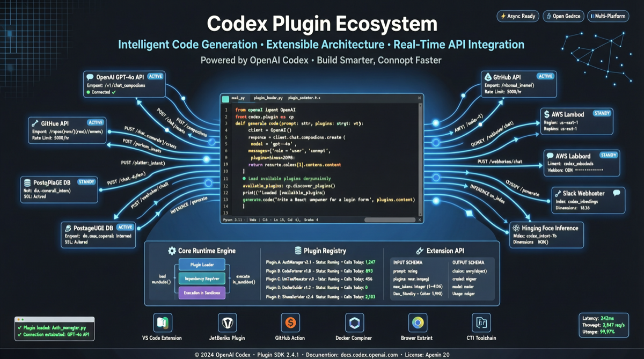Click the 'Plugin loaded' status message
The height and width of the screenshot is (359, 644).
click(x=52, y=327)
